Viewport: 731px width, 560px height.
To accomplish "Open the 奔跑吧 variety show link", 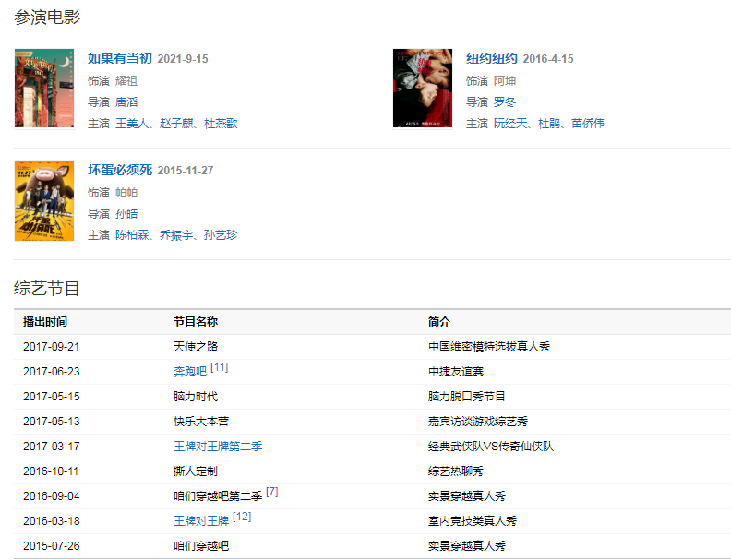I will [190, 372].
